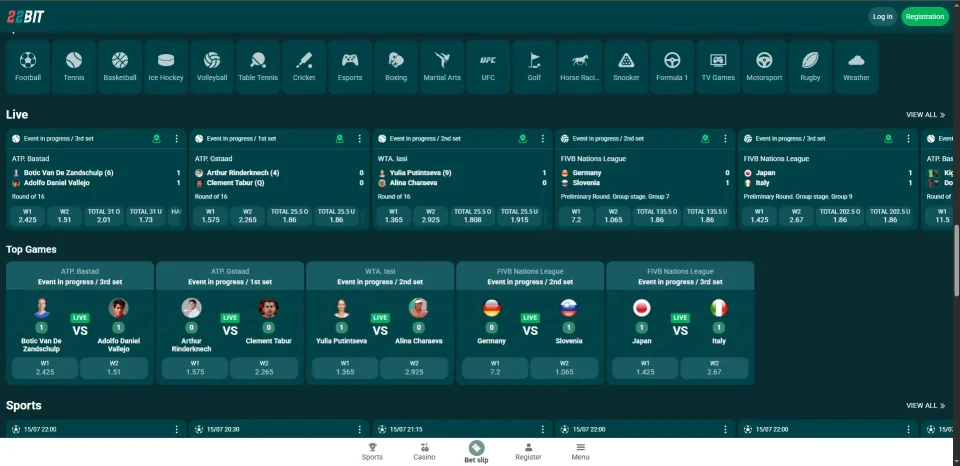Choose the Ice Hockey category

tap(166, 67)
